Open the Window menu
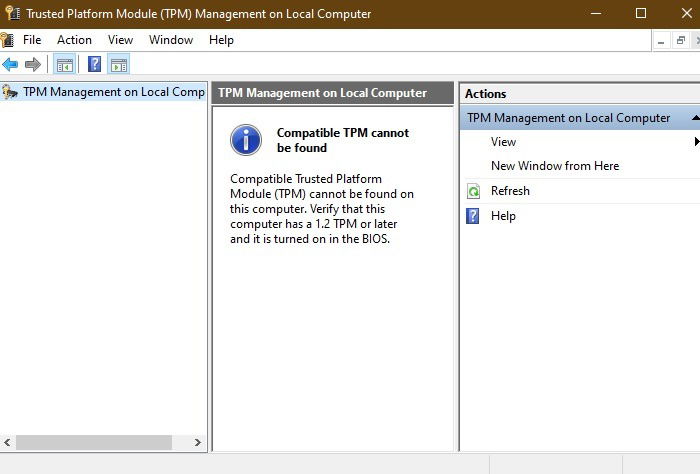700x474 pixels. coord(171,40)
